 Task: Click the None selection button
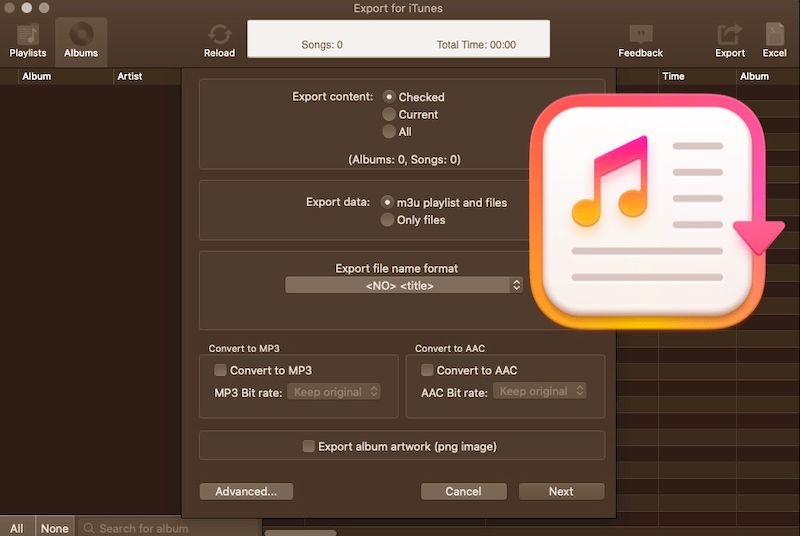click(55, 528)
